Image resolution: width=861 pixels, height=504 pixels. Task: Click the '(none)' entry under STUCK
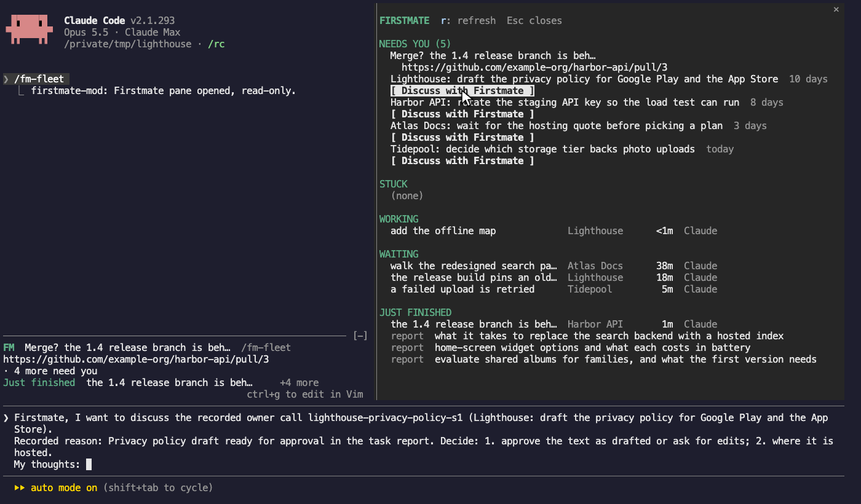[407, 195]
